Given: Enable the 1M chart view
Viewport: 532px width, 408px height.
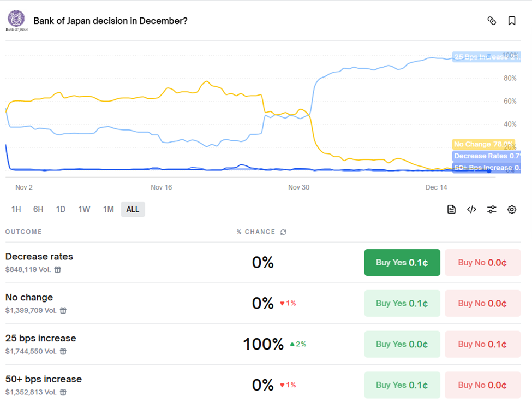Looking at the screenshot, I should [x=108, y=209].
